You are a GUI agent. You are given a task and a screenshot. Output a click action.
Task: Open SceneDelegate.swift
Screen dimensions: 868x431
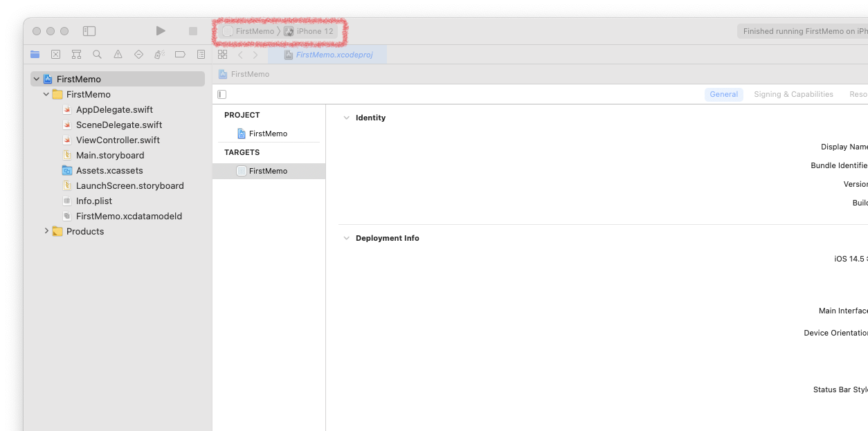tap(118, 125)
